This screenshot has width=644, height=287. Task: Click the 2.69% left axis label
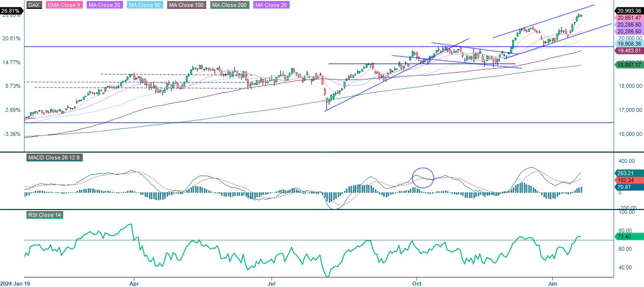pos(12,110)
